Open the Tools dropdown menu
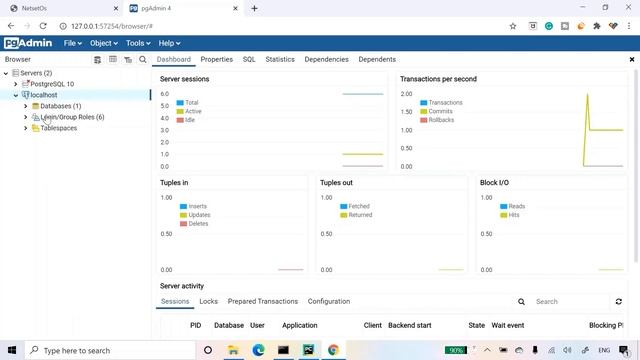The width and height of the screenshot is (640, 360). click(x=138, y=43)
